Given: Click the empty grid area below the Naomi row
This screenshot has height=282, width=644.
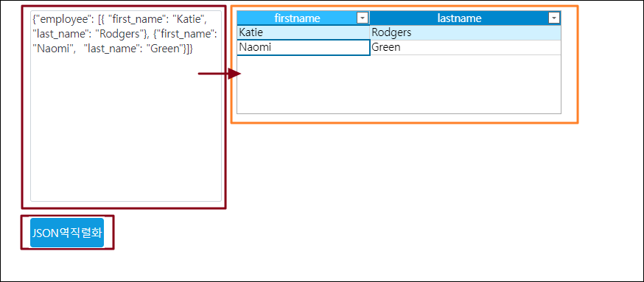Looking at the screenshot, I should pos(399,84).
